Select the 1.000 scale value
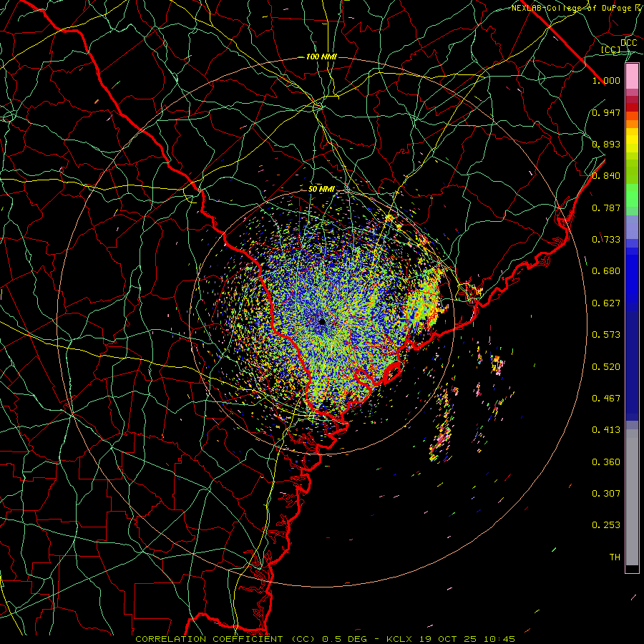This screenshot has height=644, width=644. (606, 80)
